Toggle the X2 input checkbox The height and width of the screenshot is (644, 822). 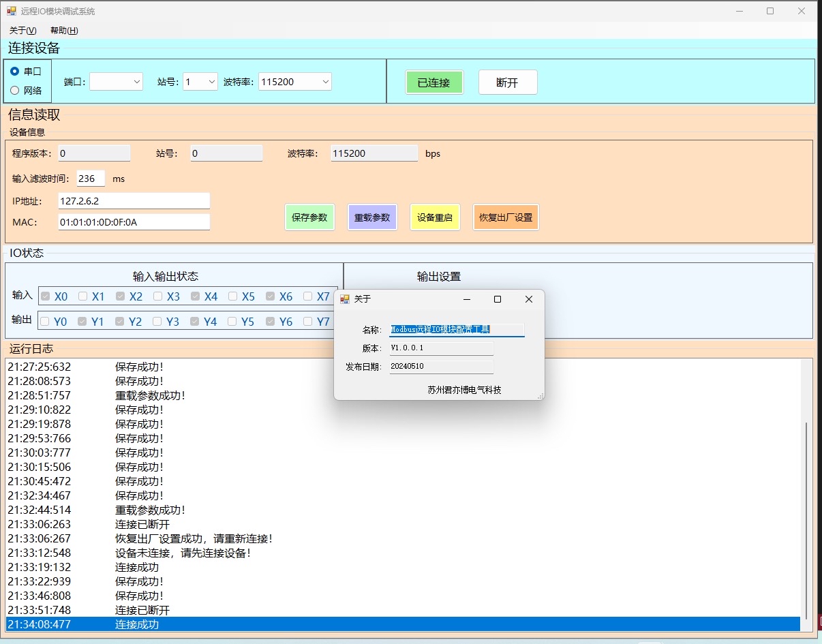(x=121, y=296)
